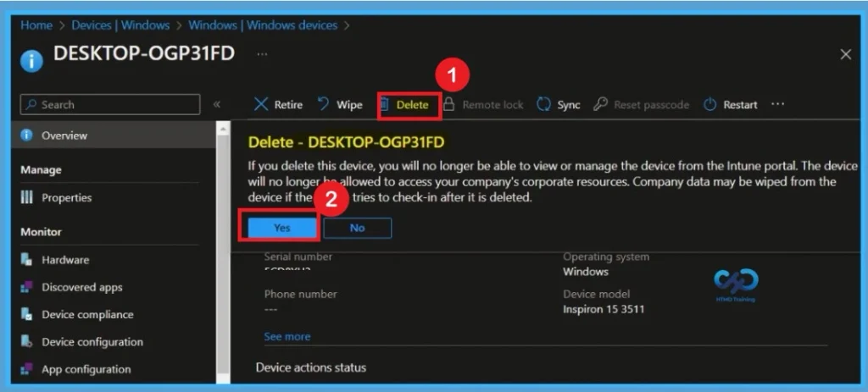This screenshot has width=868, height=392.
Task: Click the Device actions status heading
Action: tap(310, 367)
